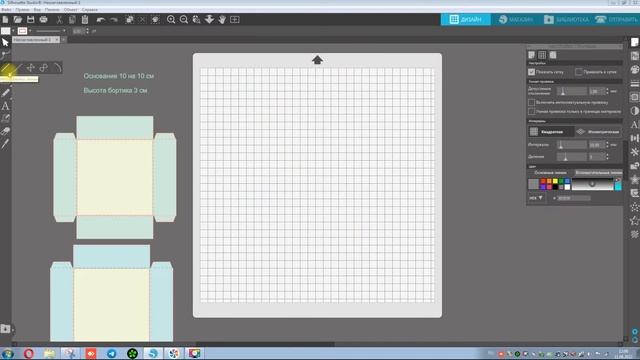640x360 pixels.
Task: Open the ОТПРАВИТЬ tab
Action: 616,20
